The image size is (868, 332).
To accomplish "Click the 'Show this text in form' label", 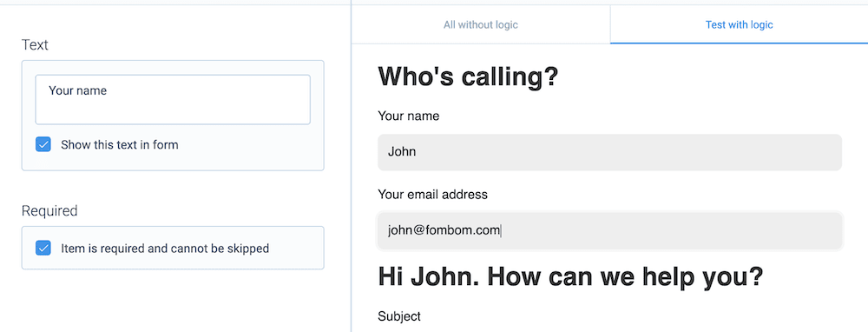I will tap(120, 145).
